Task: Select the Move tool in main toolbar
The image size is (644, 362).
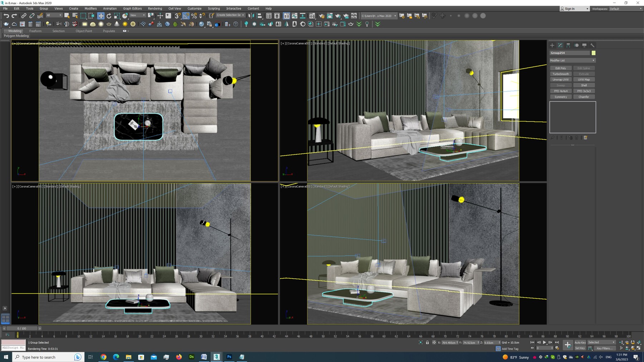Action: pos(101,16)
